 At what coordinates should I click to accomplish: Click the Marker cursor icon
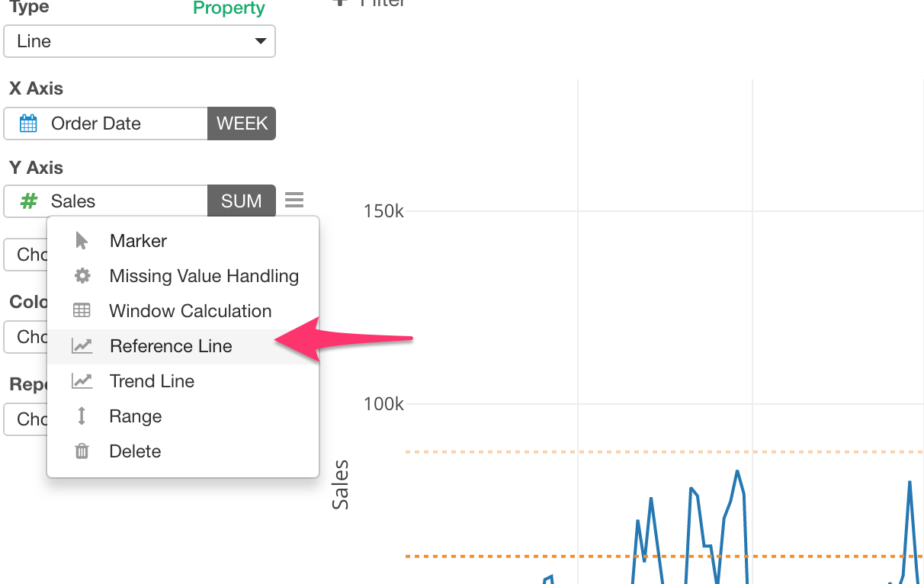(x=82, y=241)
